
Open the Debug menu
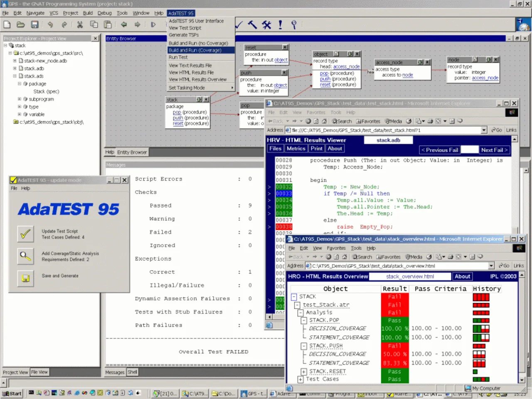[x=104, y=13]
